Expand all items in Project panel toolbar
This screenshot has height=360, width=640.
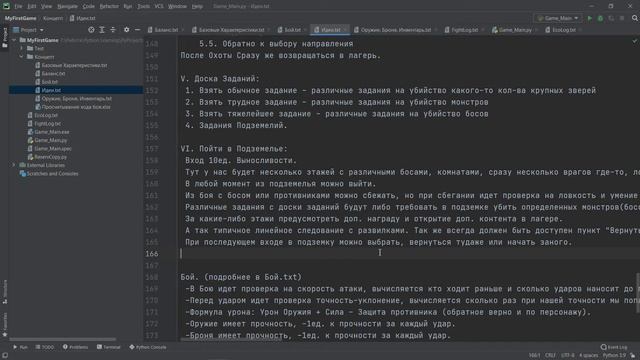(102, 30)
